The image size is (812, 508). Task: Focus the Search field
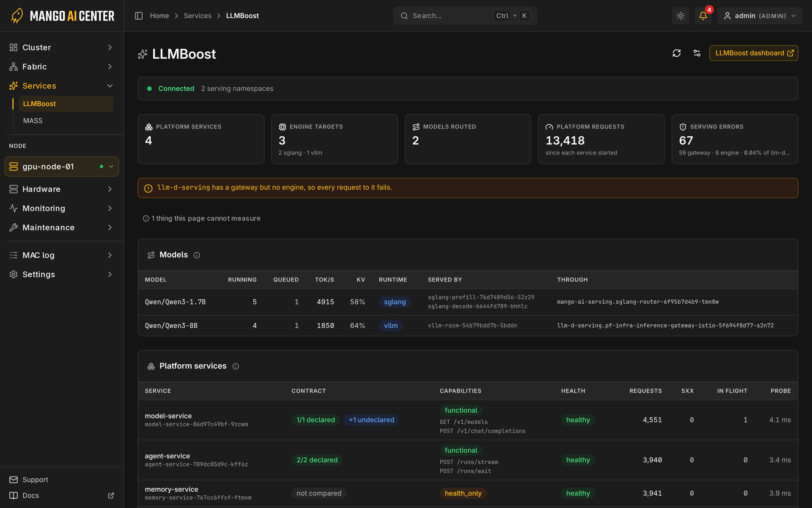pos(465,16)
